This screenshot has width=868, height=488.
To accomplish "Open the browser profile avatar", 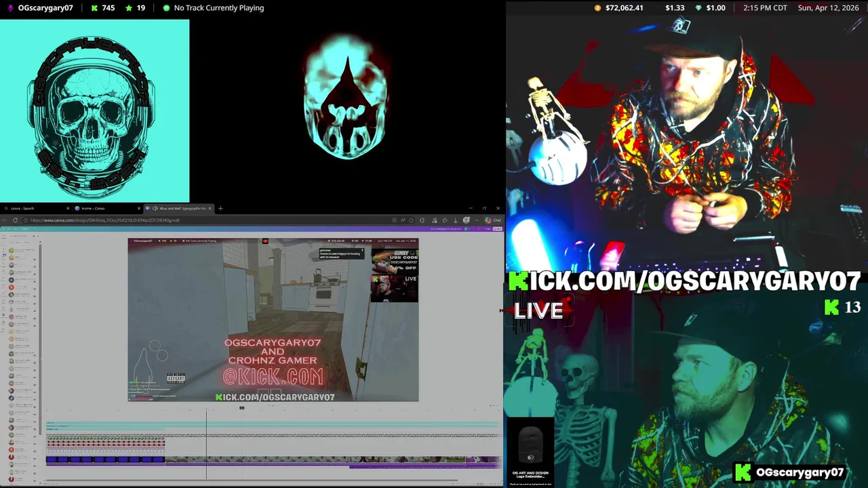I will (466, 220).
